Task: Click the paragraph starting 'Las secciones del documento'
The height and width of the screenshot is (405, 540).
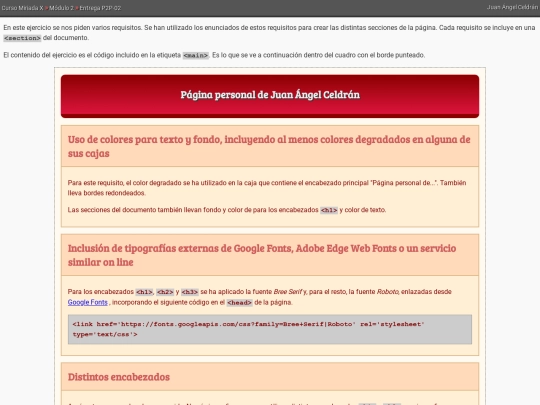Action: pyautogui.click(x=227, y=210)
